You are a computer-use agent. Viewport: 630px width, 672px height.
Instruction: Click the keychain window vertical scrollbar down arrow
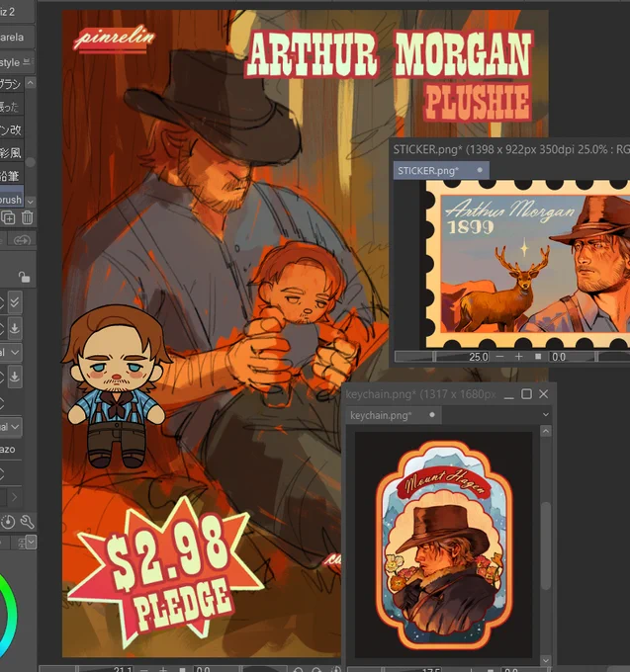pyautogui.click(x=546, y=660)
